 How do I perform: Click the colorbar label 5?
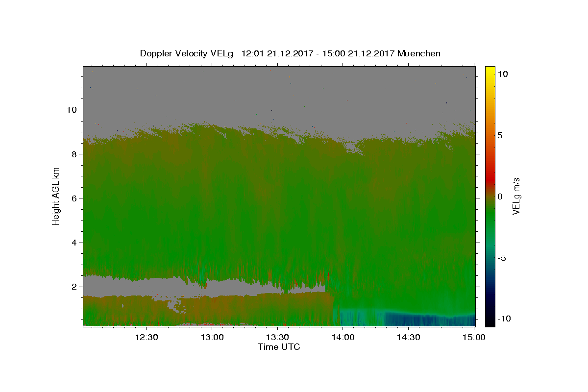(x=500, y=135)
